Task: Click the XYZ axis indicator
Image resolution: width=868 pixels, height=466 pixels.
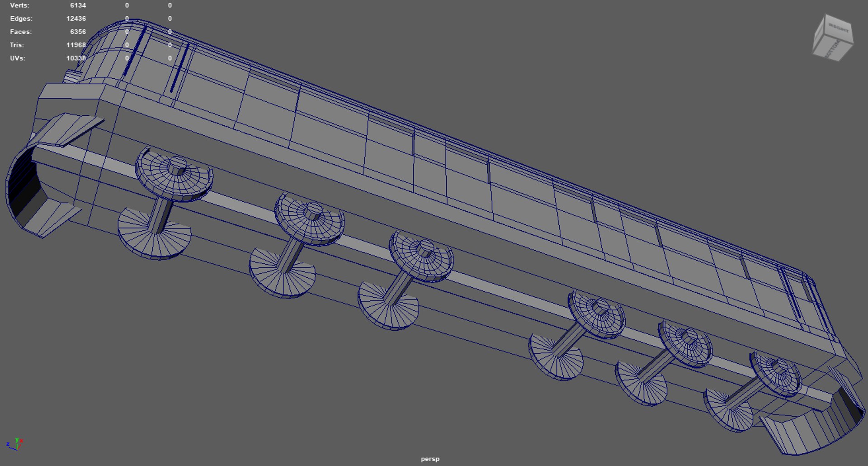Action: pos(14,443)
